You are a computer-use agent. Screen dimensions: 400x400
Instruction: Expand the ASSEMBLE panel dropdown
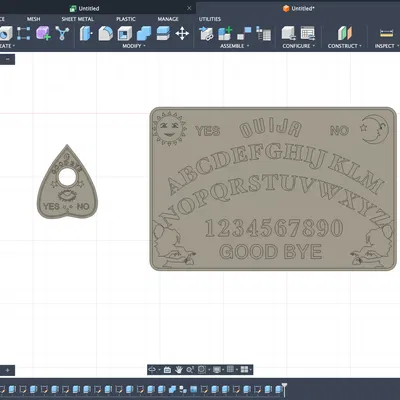click(234, 46)
